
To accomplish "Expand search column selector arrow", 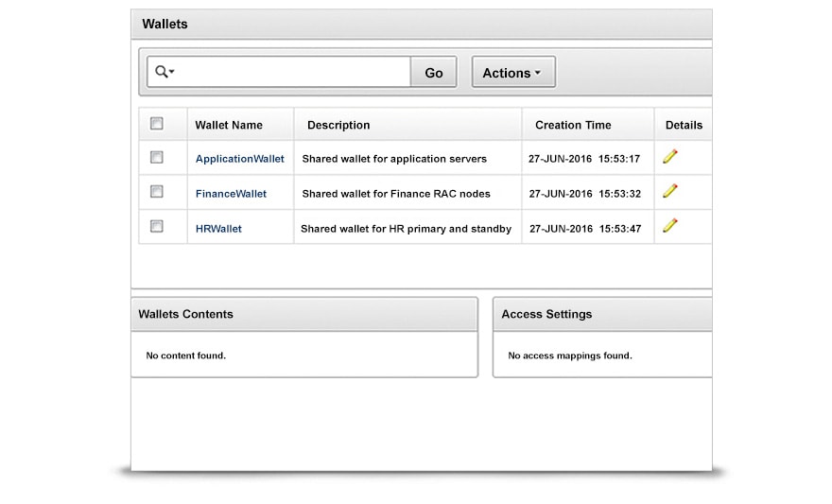I will click(172, 73).
